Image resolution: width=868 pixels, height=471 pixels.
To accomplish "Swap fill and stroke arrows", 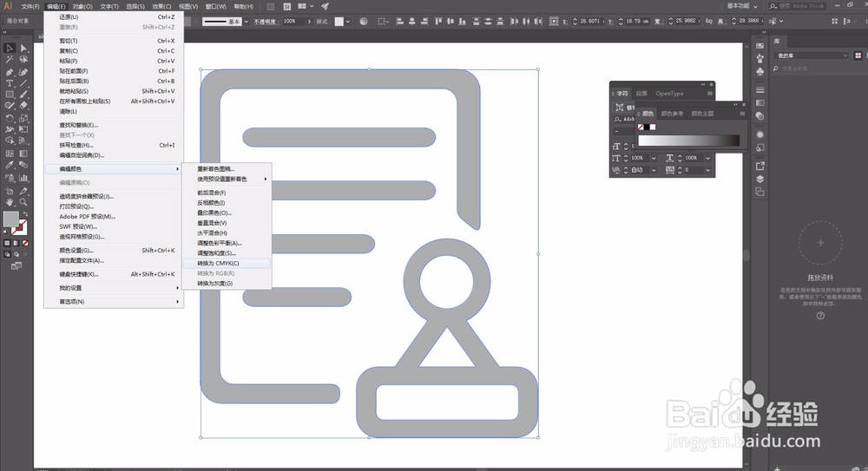I will pyautogui.click(x=25, y=214).
